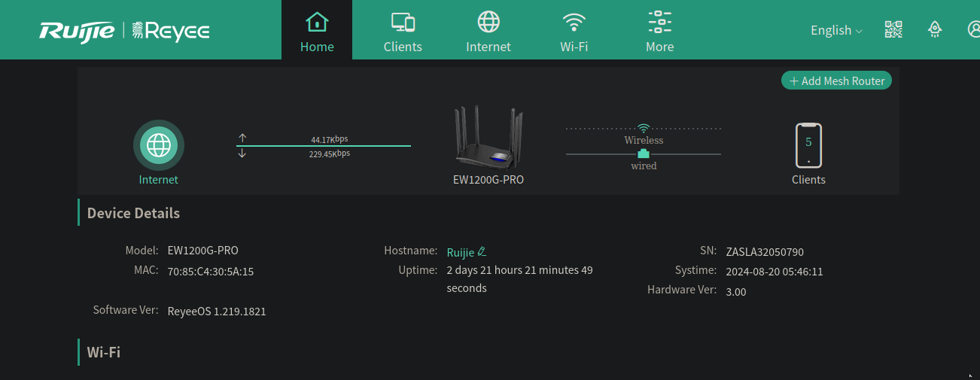Open the Wi-Fi signal icon tab

[574, 22]
